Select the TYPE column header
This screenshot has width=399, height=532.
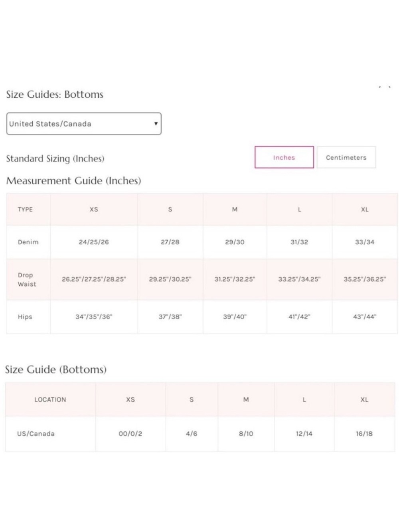click(25, 210)
